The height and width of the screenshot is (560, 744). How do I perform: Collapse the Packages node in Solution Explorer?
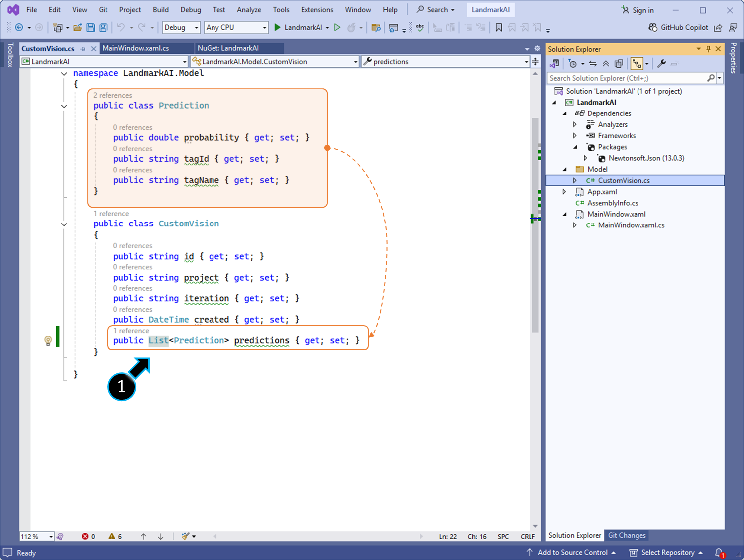point(575,147)
